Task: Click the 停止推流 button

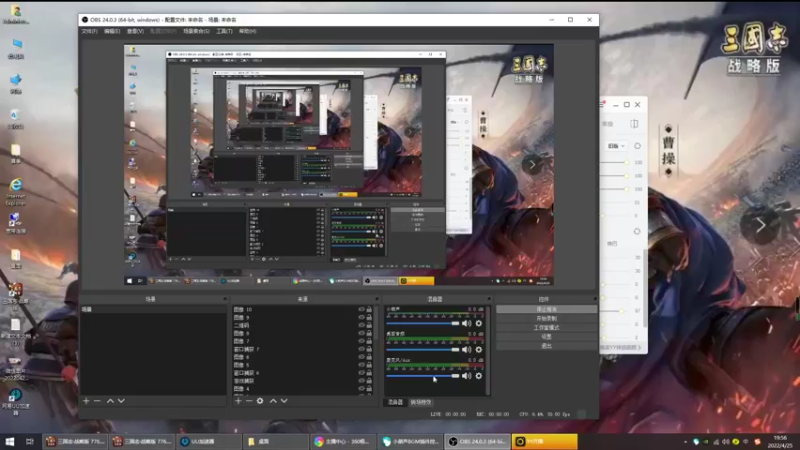Action: (x=546, y=310)
